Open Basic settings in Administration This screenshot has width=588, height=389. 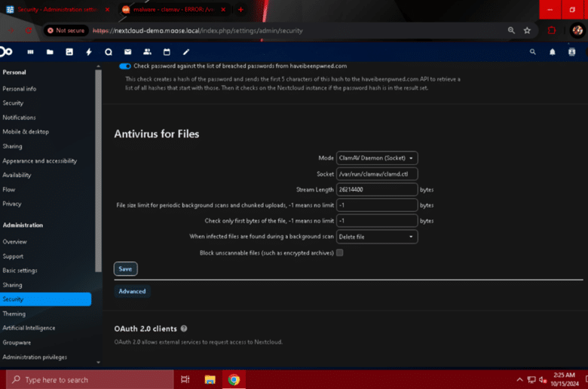(20, 271)
